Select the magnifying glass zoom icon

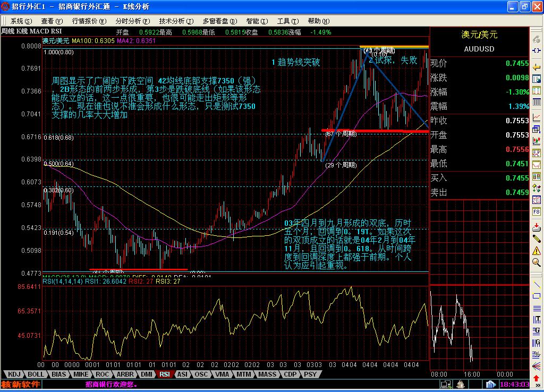click(537, 262)
